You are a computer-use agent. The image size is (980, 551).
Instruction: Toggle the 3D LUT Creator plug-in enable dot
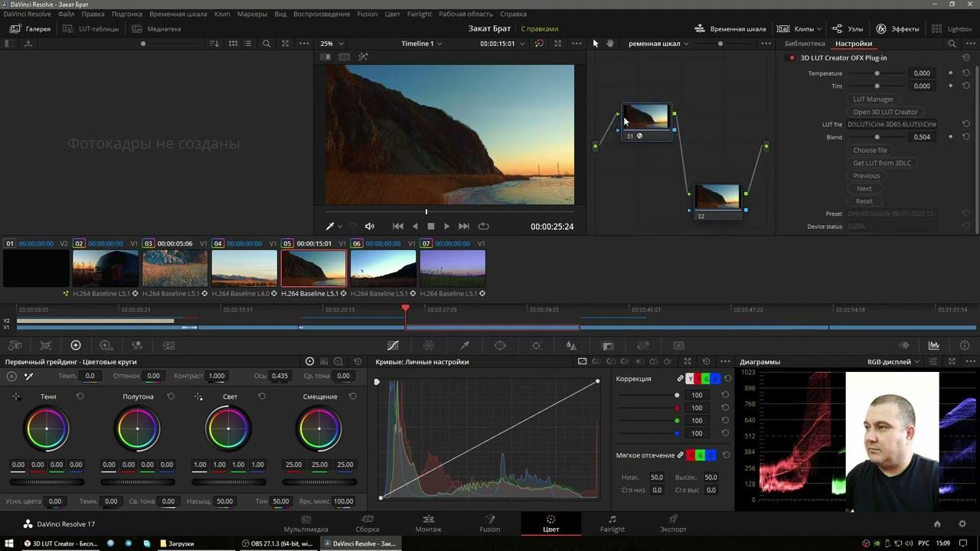coord(792,58)
